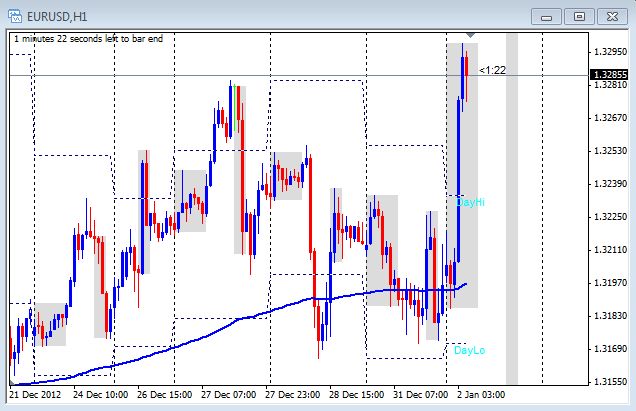Click the 26 Dec 15:00 time label
The height and width of the screenshot is (411, 636).
click(x=164, y=394)
